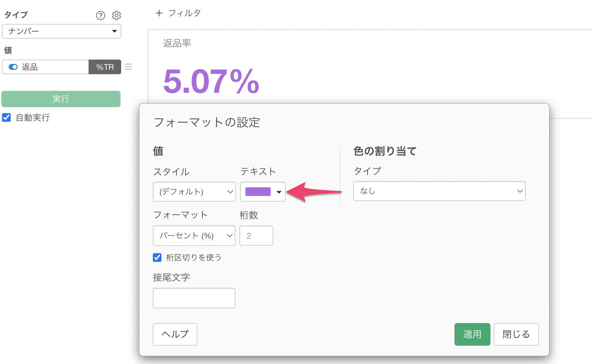The height and width of the screenshot is (364, 592).
Task: Click the purple text color swatch
Action: [258, 192]
